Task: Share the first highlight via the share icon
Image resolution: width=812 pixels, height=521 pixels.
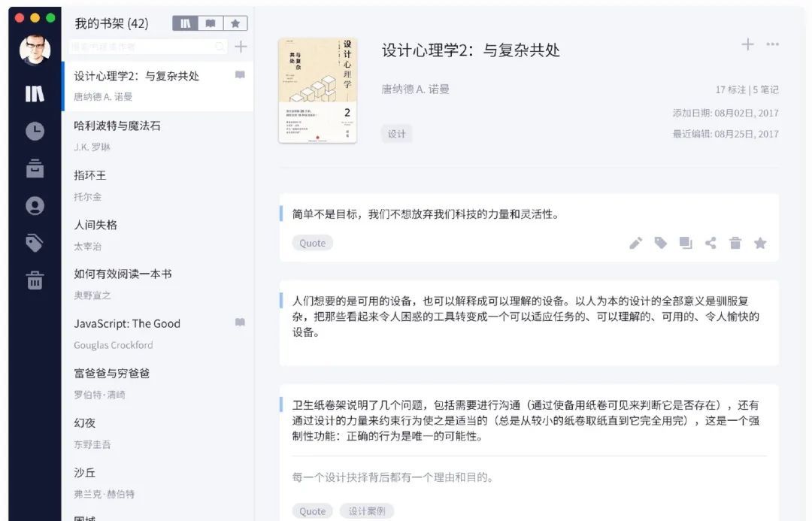Action: [710, 243]
